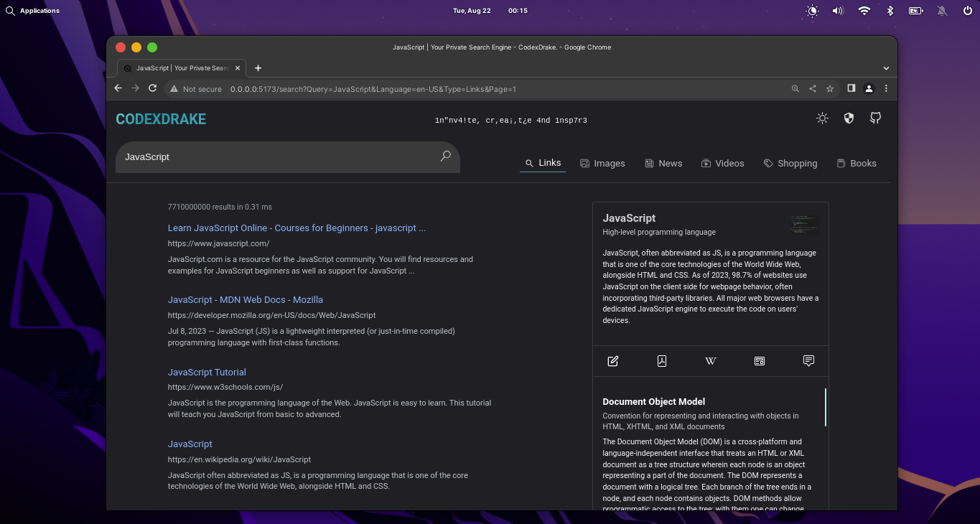
Task: Open the JavaScript Wikipedia result title
Action: pyautogui.click(x=190, y=444)
